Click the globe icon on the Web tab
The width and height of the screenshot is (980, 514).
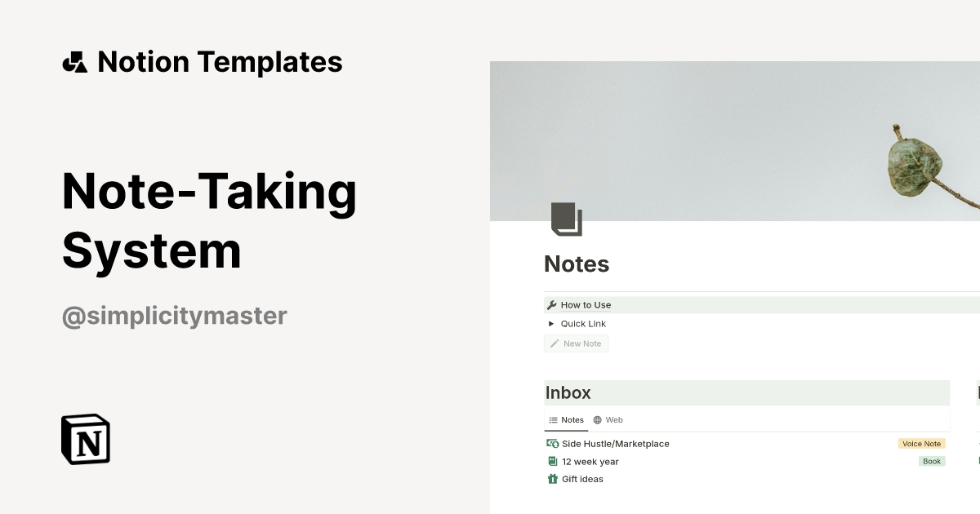coord(597,419)
